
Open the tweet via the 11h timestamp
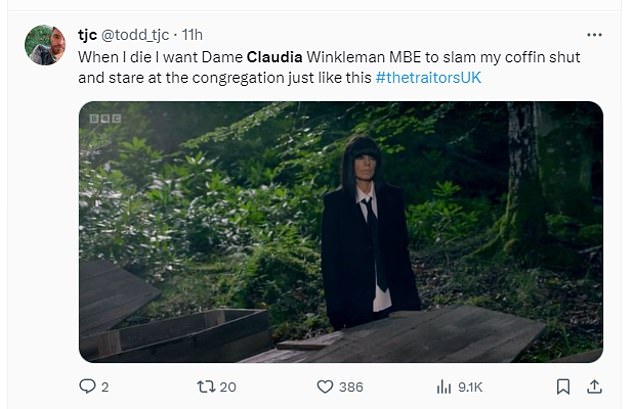[x=192, y=35]
